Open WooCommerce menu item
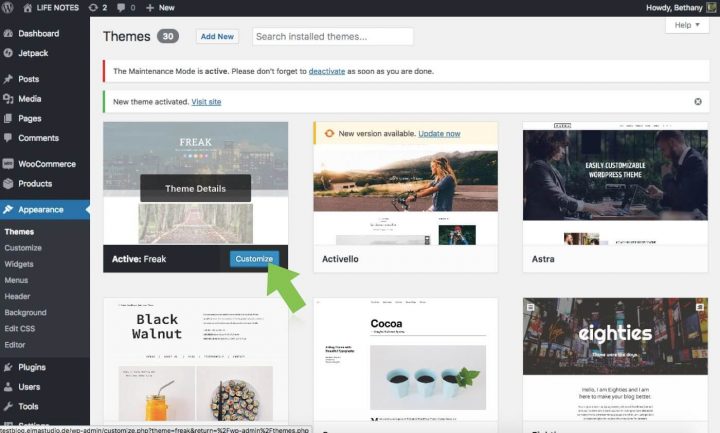The width and height of the screenshot is (720, 433). (45, 164)
